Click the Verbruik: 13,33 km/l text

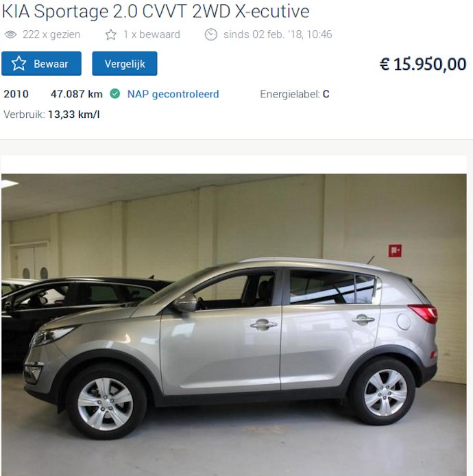tap(51, 115)
